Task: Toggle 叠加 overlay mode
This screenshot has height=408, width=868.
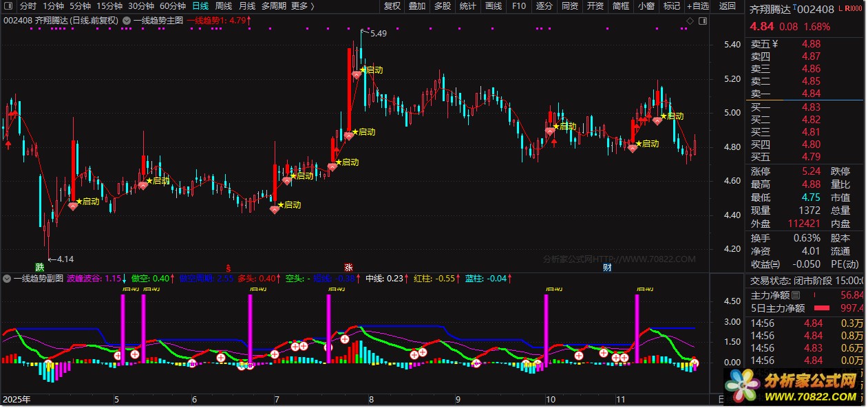Action: click(417, 6)
